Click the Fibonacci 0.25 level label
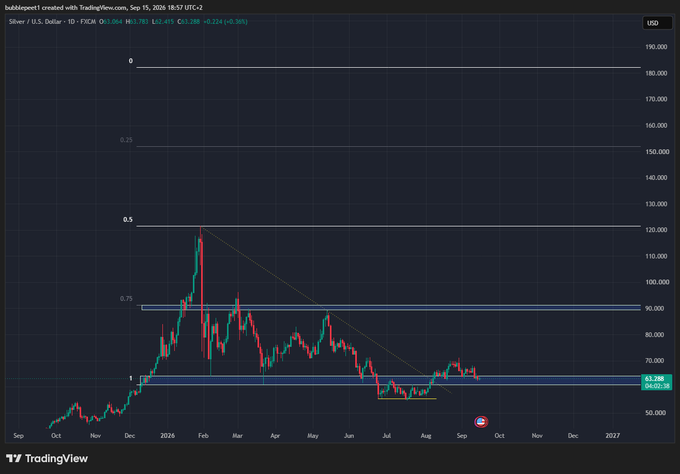Image resolution: width=680 pixels, height=474 pixels. click(x=126, y=140)
